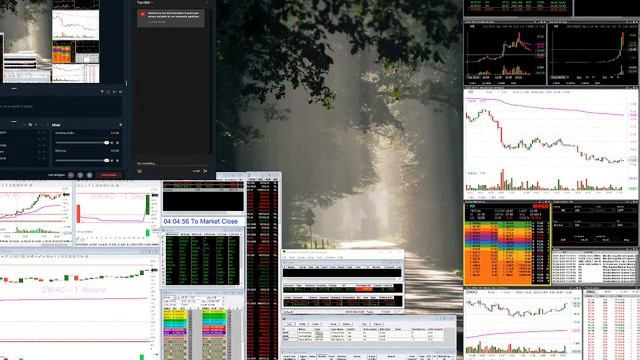
Task: Click the '04:04:56 To Market Close' clock
Action: [200, 221]
